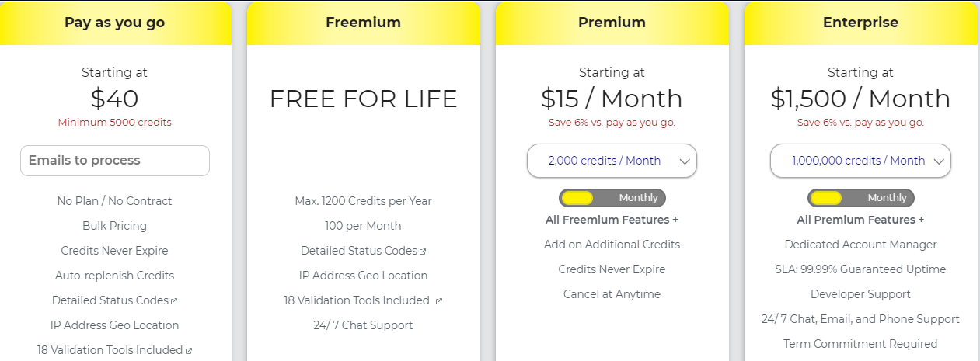This screenshot has width=980, height=361.
Task: Click the yellow knob of Premium Monthly slider
Action: point(577,198)
